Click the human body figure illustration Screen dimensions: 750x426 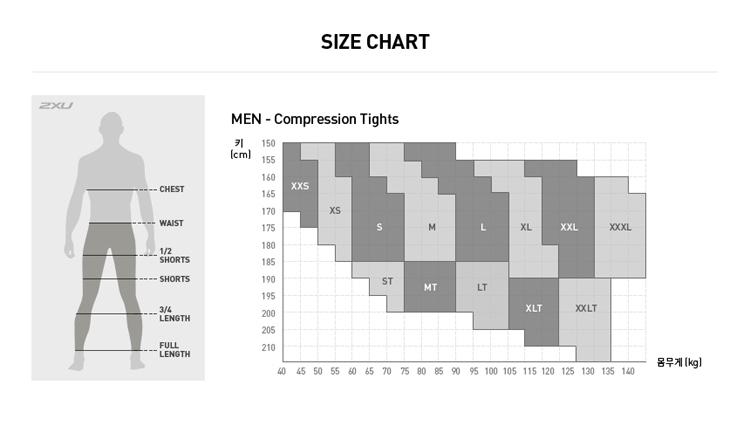tap(104, 230)
